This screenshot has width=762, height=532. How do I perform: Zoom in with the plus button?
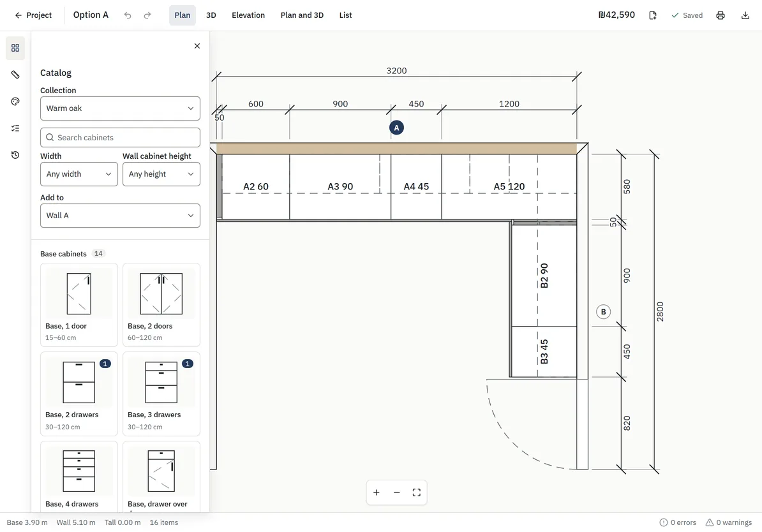point(376,492)
